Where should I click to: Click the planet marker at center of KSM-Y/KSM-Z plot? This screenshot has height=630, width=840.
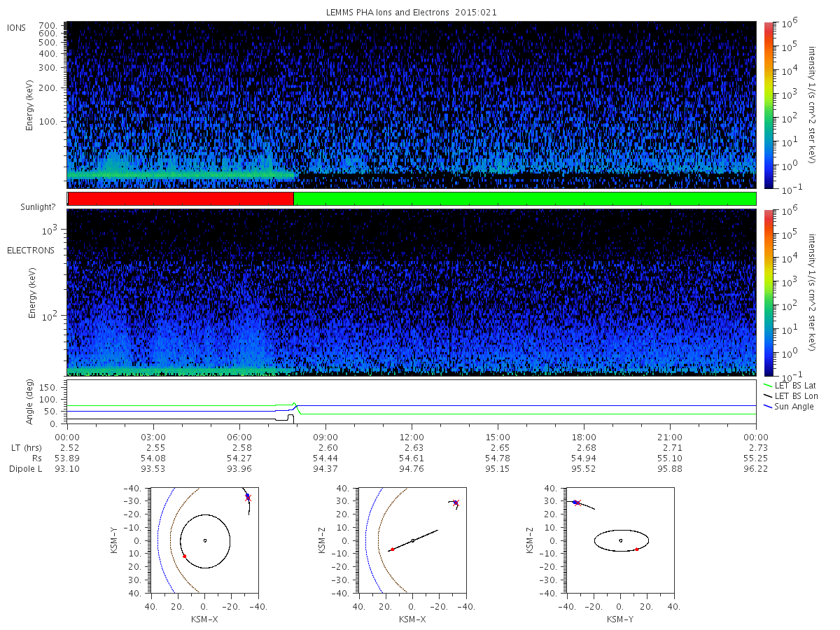pyautogui.click(x=620, y=540)
